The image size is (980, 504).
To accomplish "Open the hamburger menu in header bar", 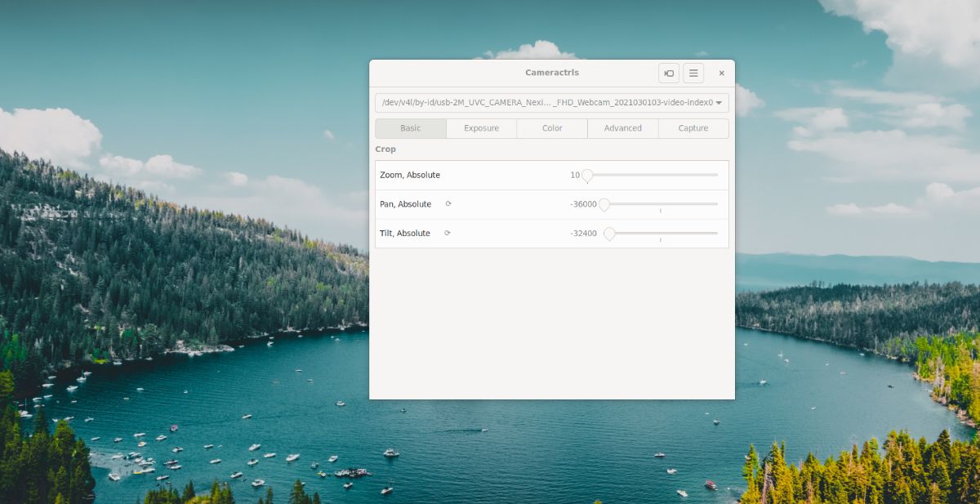I will tap(693, 74).
